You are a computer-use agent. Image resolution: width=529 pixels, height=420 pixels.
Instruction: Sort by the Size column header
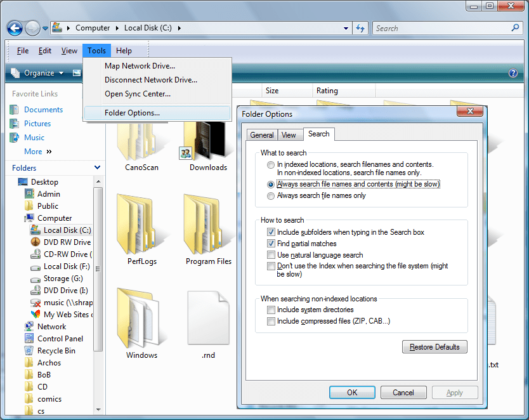coord(287,91)
